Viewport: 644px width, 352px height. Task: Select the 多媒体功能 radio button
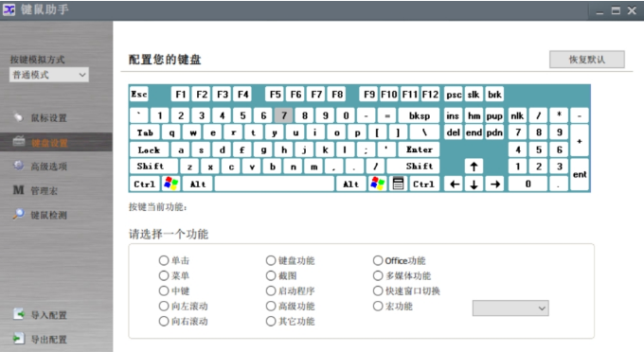[x=378, y=275]
